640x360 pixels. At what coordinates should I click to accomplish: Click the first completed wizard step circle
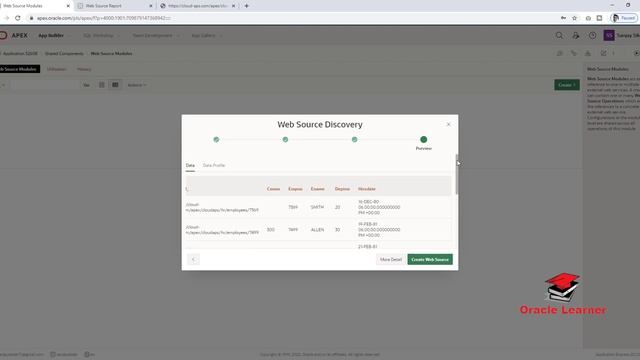pos(216,140)
